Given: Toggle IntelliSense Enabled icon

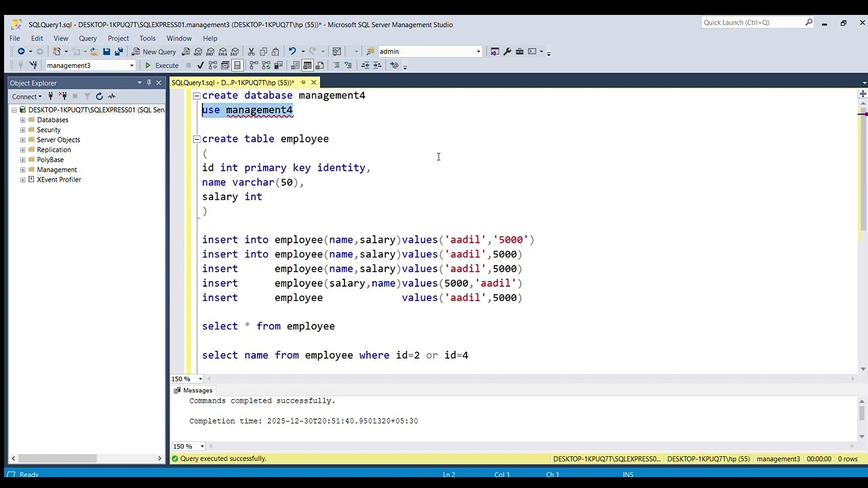Looking at the screenshot, I should click(x=237, y=66).
